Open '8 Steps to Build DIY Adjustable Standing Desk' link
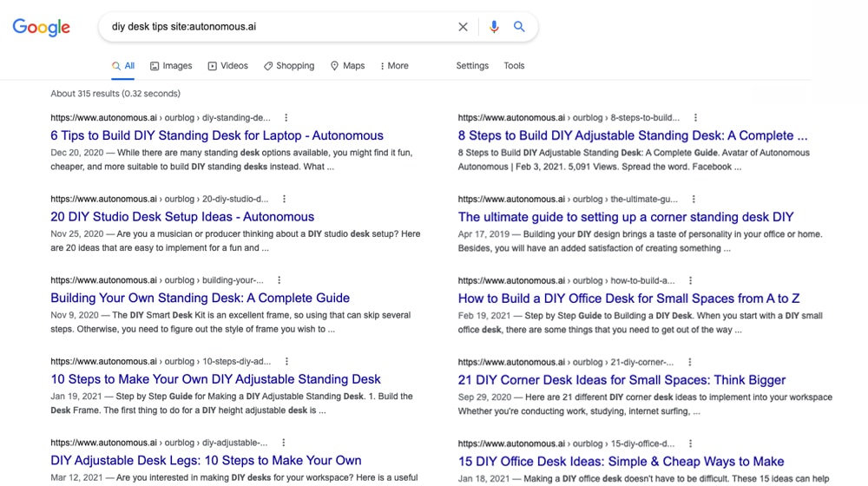 point(633,135)
